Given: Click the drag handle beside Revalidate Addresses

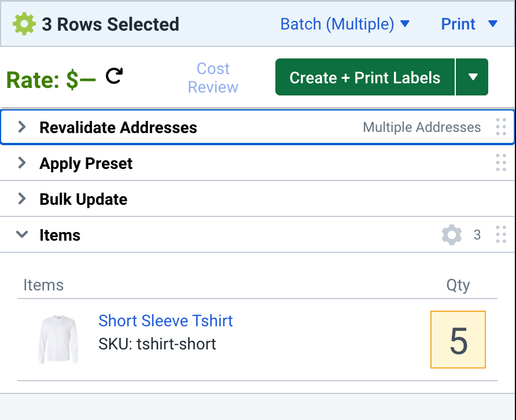Looking at the screenshot, I should pos(501,127).
